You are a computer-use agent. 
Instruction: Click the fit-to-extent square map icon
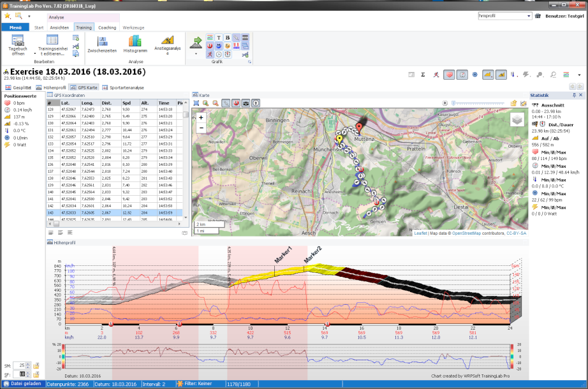[196, 103]
